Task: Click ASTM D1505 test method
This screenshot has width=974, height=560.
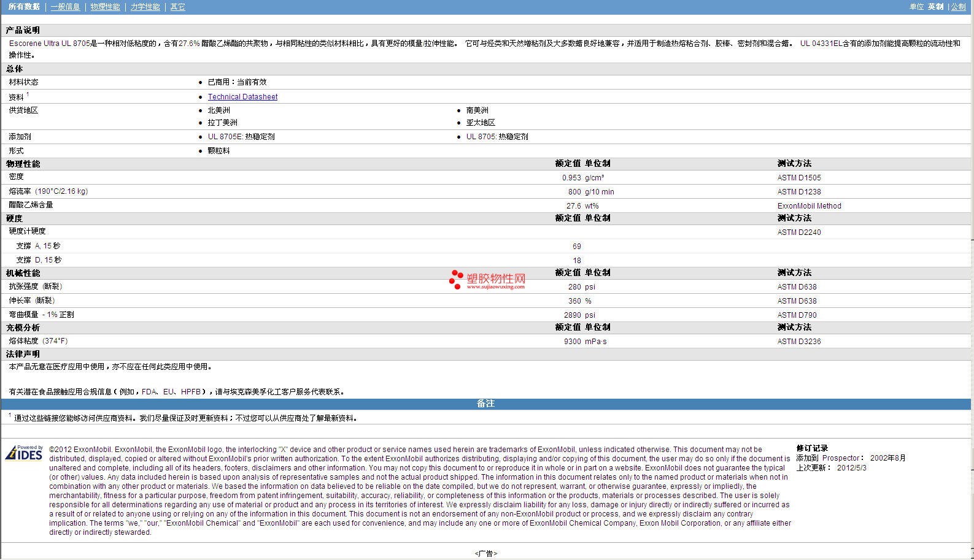Action: (799, 178)
